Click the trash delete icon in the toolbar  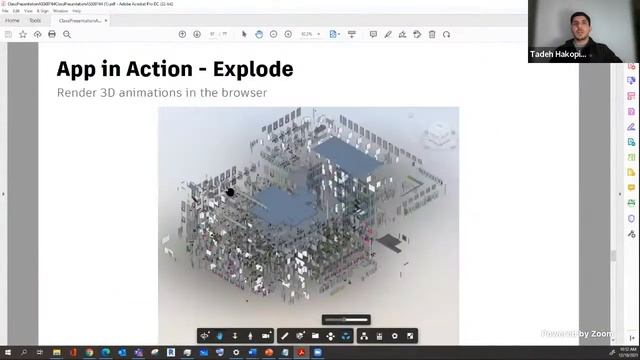[432, 35]
